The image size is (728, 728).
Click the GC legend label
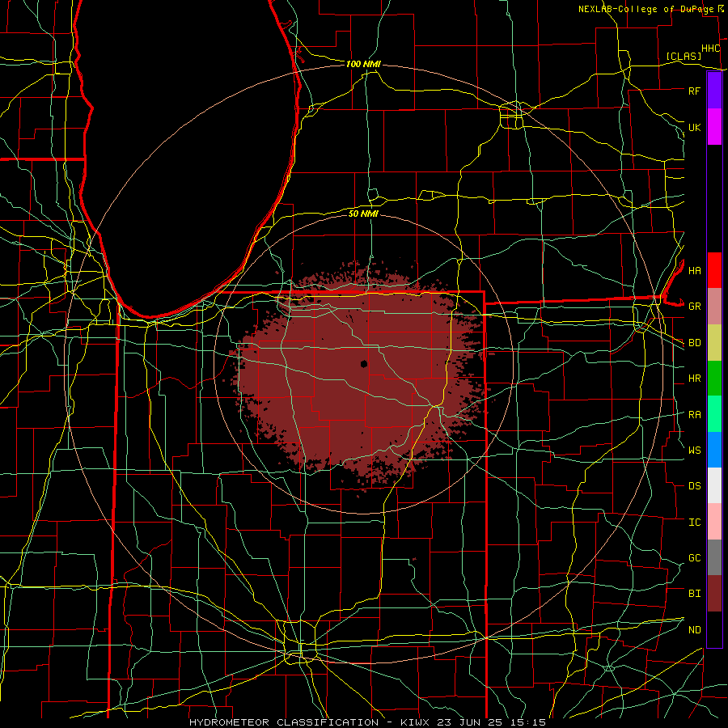coord(694,558)
